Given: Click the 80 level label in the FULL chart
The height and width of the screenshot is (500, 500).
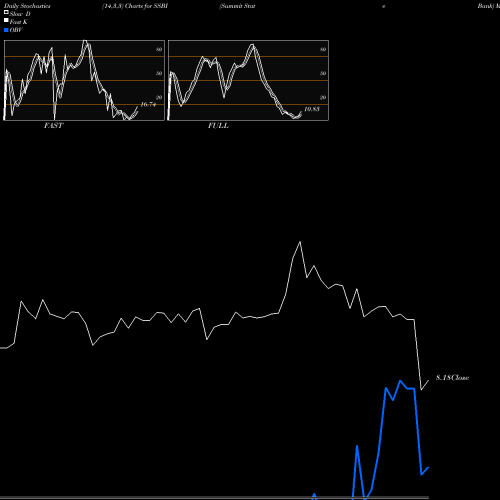Looking at the screenshot, I should point(323,49).
